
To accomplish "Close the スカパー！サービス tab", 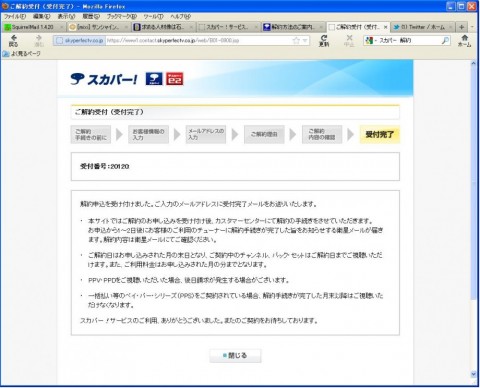I will click(x=256, y=27).
